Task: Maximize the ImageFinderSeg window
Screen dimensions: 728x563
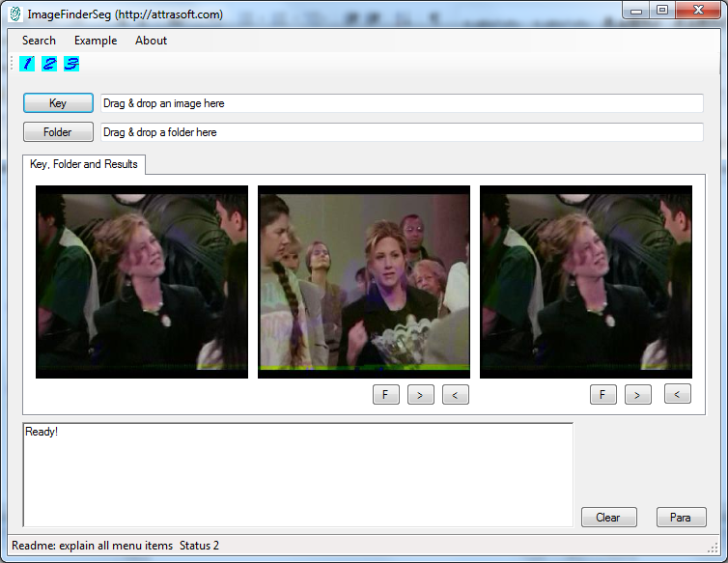Action: pyautogui.click(x=662, y=11)
